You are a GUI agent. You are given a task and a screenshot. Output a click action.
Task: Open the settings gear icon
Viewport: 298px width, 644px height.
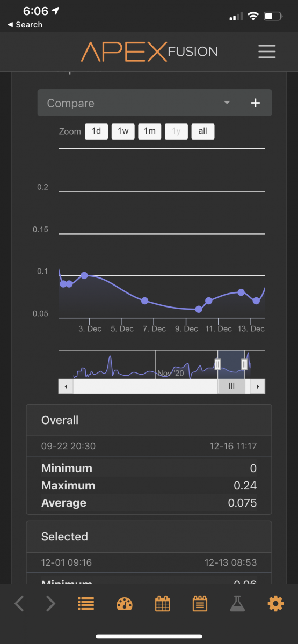pyautogui.click(x=275, y=604)
